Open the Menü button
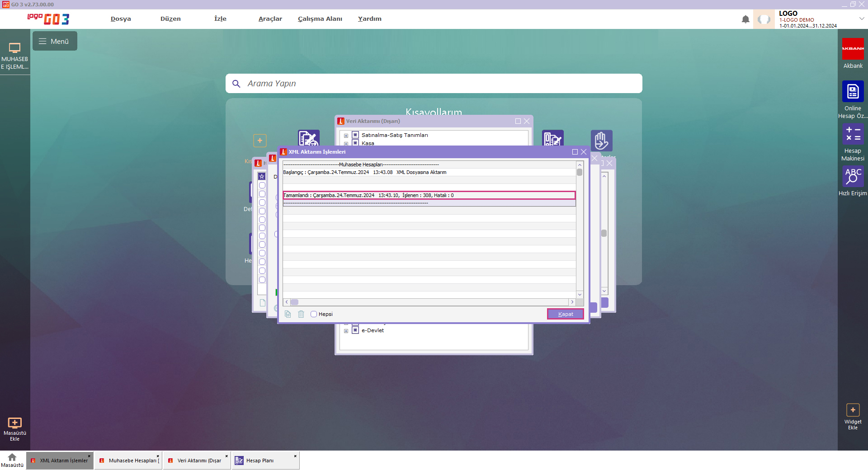Image resolution: width=868 pixels, height=470 pixels. point(55,41)
